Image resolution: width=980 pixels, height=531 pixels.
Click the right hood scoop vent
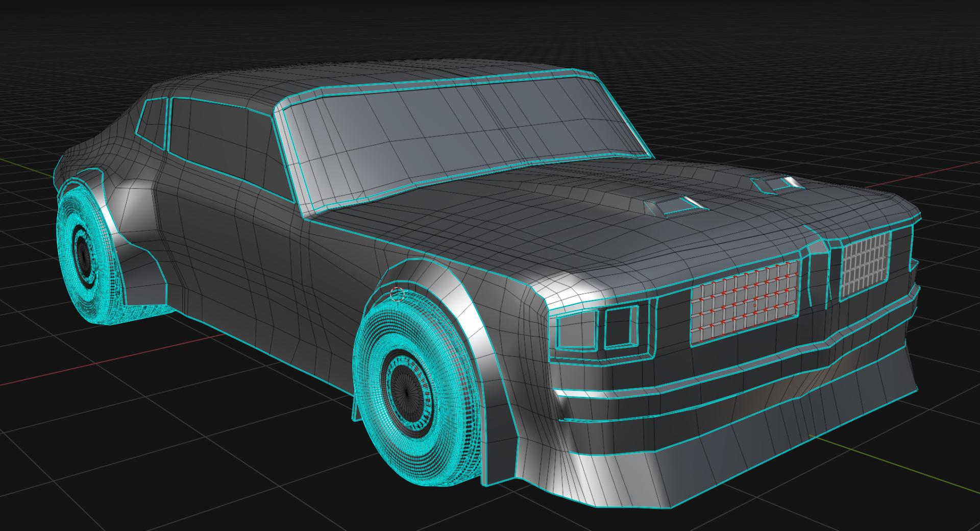775,185
